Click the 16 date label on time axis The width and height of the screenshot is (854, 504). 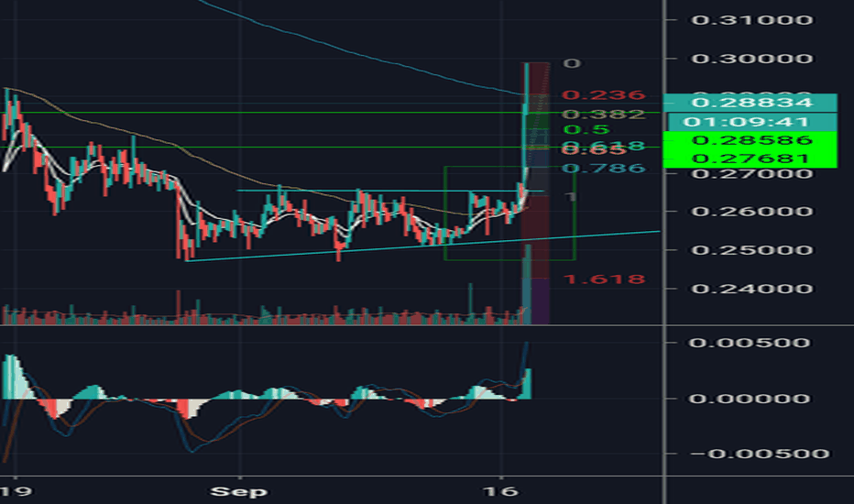(500, 491)
